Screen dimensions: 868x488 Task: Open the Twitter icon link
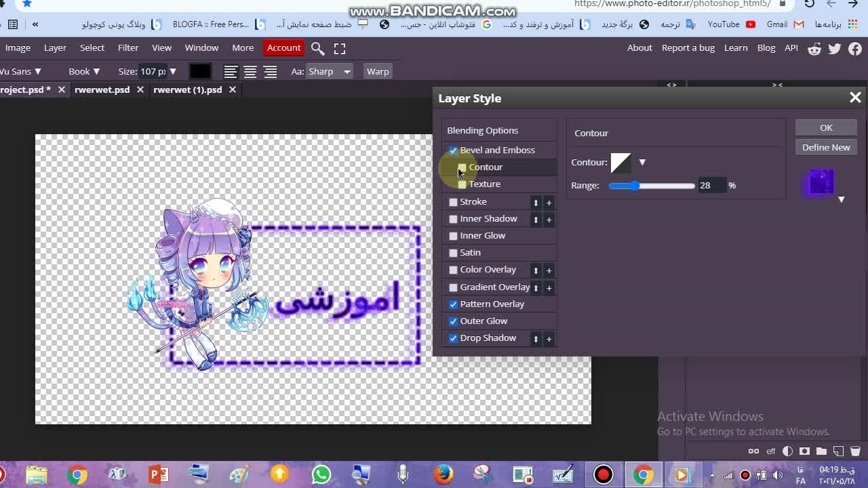(x=835, y=48)
